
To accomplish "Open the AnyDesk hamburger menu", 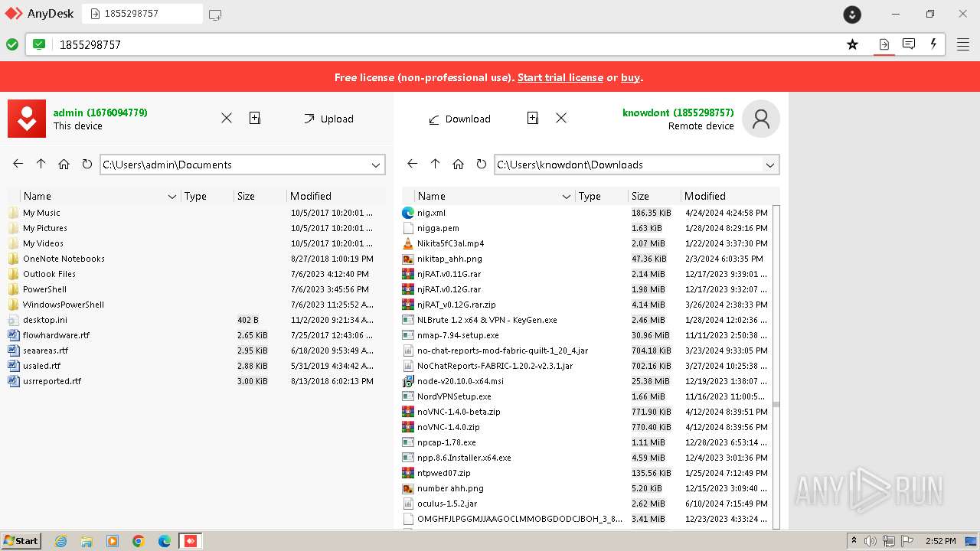I will coord(963,44).
